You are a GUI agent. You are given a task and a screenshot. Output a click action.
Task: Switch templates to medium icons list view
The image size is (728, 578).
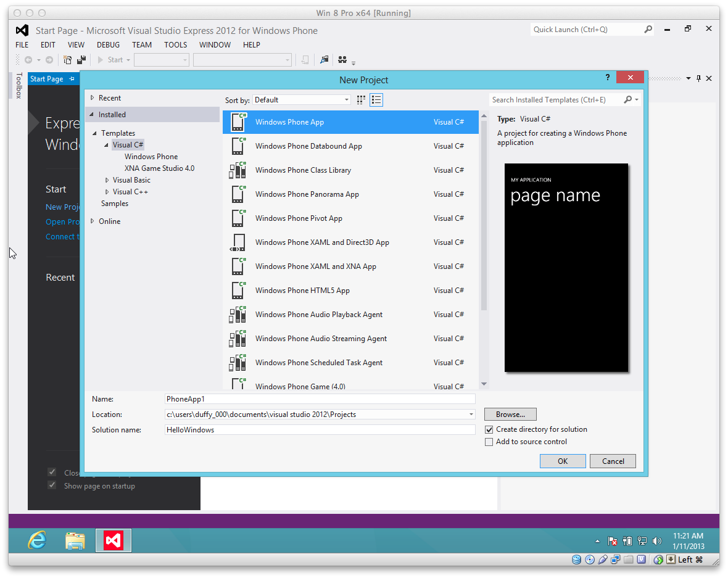coord(376,100)
